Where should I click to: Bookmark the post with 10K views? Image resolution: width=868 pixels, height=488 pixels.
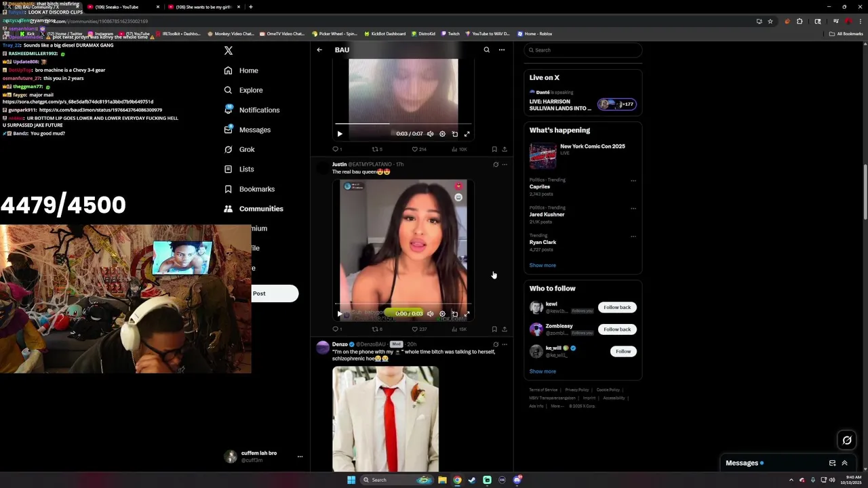tap(494, 149)
